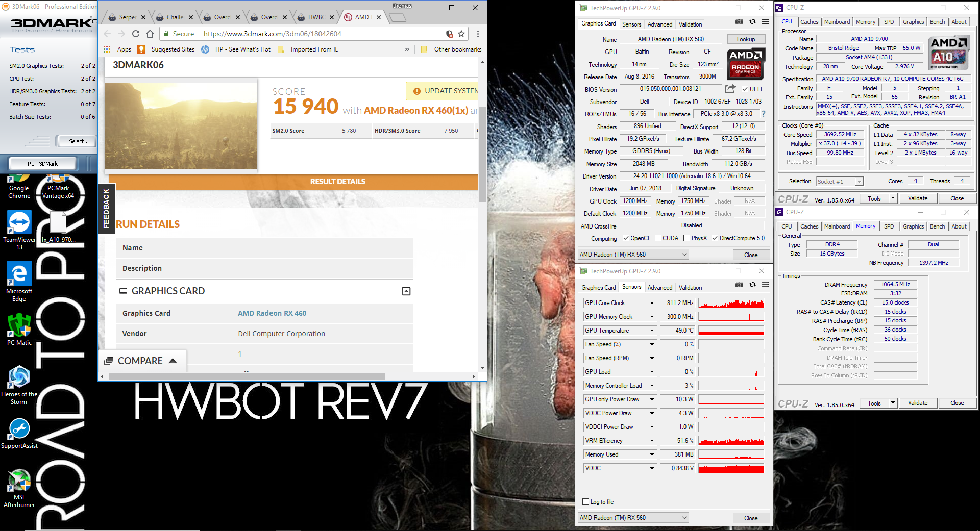The height and width of the screenshot is (531, 980).
Task: Toggle CUDA computing checkbox
Action: [x=658, y=238]
